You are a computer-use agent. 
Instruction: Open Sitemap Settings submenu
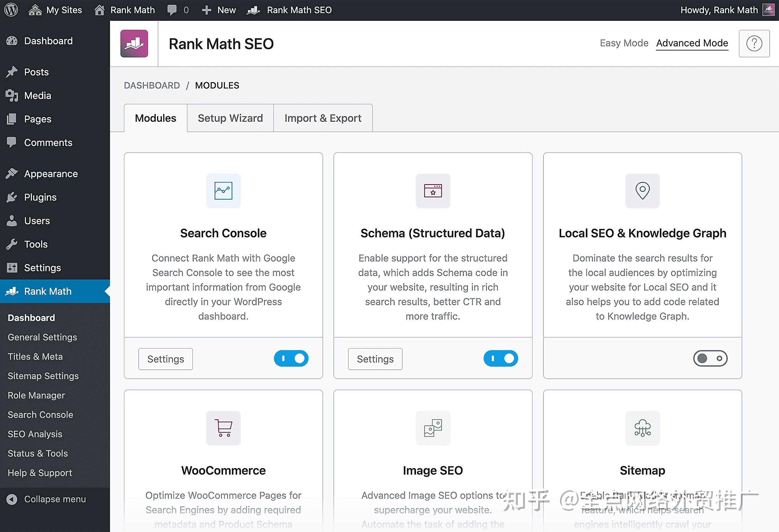[43, 376]
